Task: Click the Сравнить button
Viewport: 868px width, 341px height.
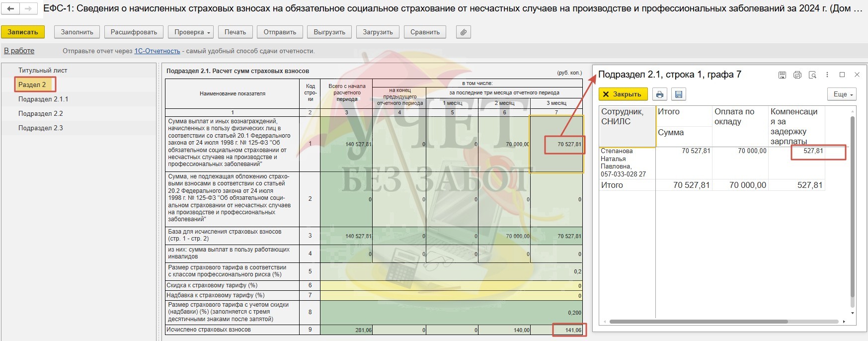Action: [425, 32]
